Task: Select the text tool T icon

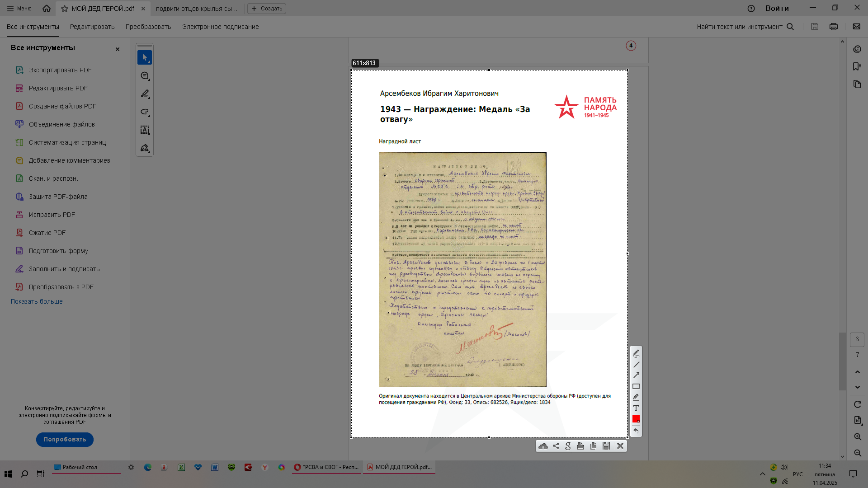Action: click(636, 408)
